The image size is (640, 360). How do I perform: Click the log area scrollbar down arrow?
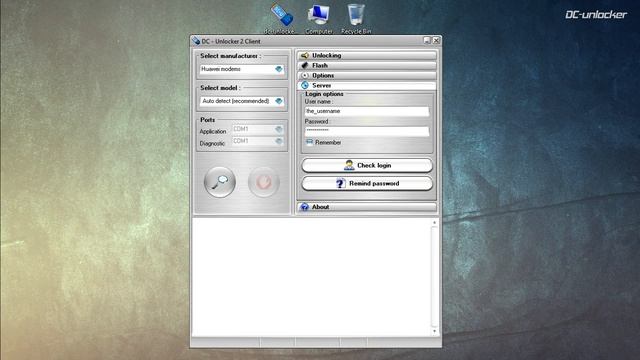(434, 331)
